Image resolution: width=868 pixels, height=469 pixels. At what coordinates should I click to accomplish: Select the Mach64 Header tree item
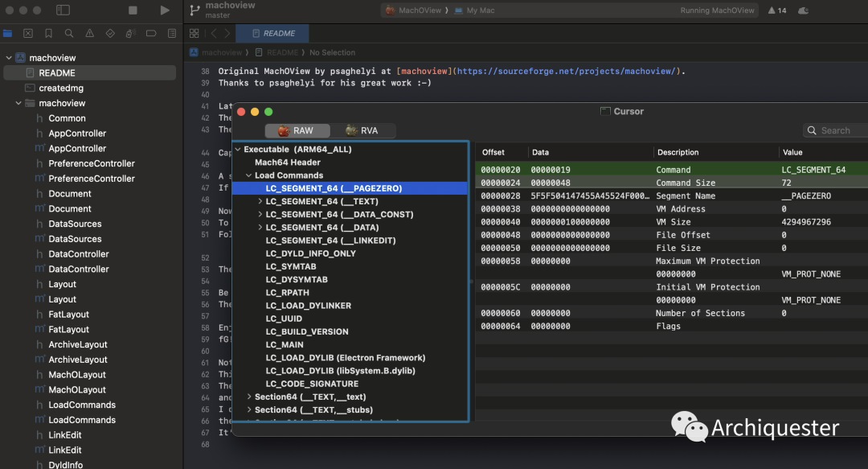pos(287,163)
